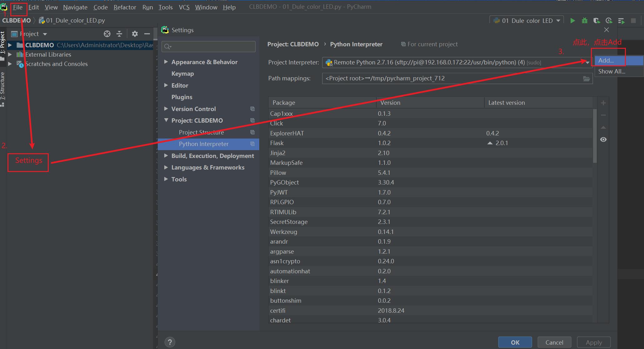Click project-level icon beside Project Structure
644x349 pixels.
[252, 132]
